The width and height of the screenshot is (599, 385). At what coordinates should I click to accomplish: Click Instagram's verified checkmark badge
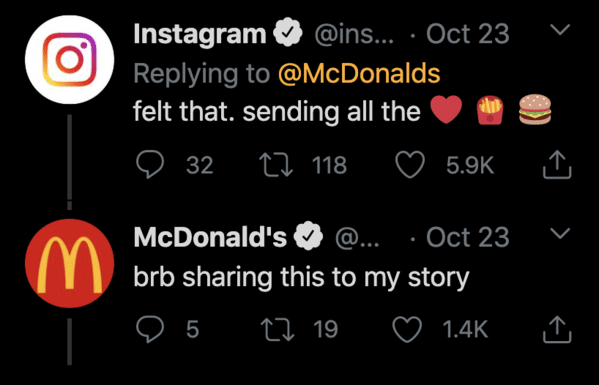[x=288, y=34]
